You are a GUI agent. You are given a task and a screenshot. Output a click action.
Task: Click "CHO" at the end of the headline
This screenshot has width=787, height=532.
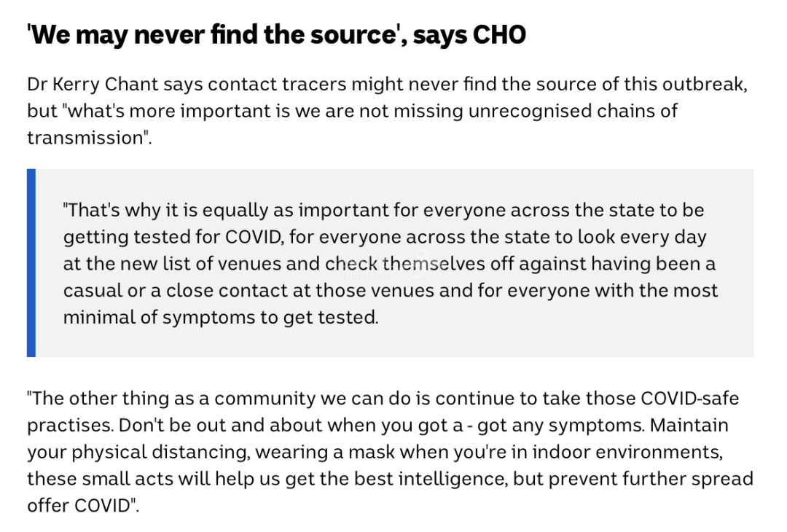coord(498,35)
